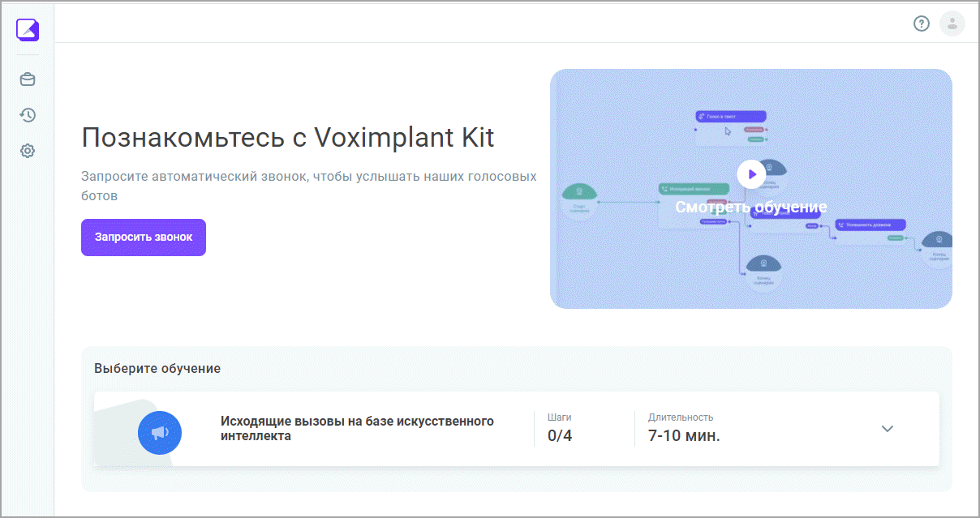980x518 pixels.
Task: Open the user profile avatar
Action: pyautogui.click(x=952, y=24)
